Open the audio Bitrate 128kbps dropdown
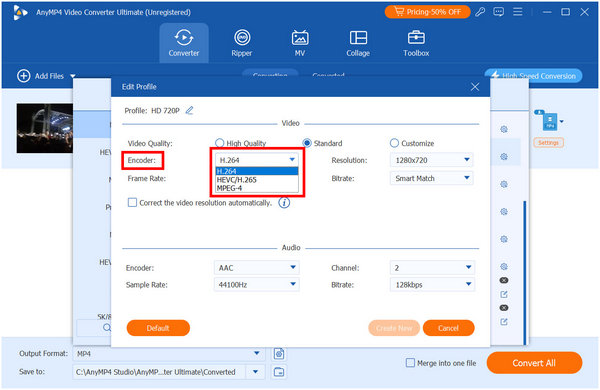This screenshot has height=390, width=600. [x=432, y=284]
